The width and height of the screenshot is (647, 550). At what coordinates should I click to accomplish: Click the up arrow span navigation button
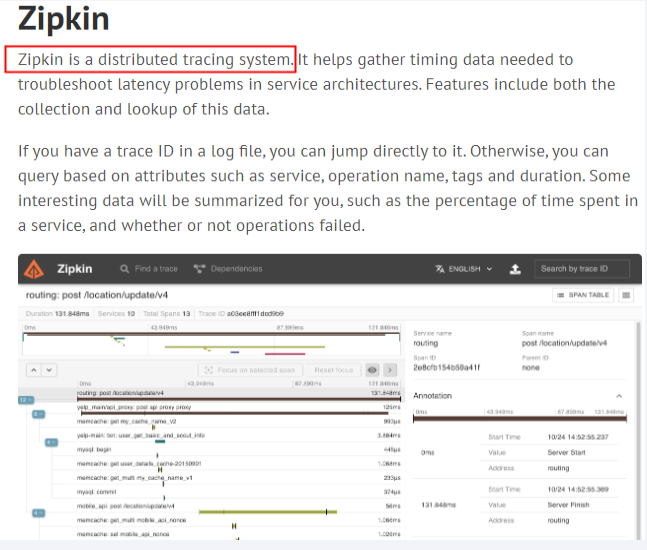34,370
